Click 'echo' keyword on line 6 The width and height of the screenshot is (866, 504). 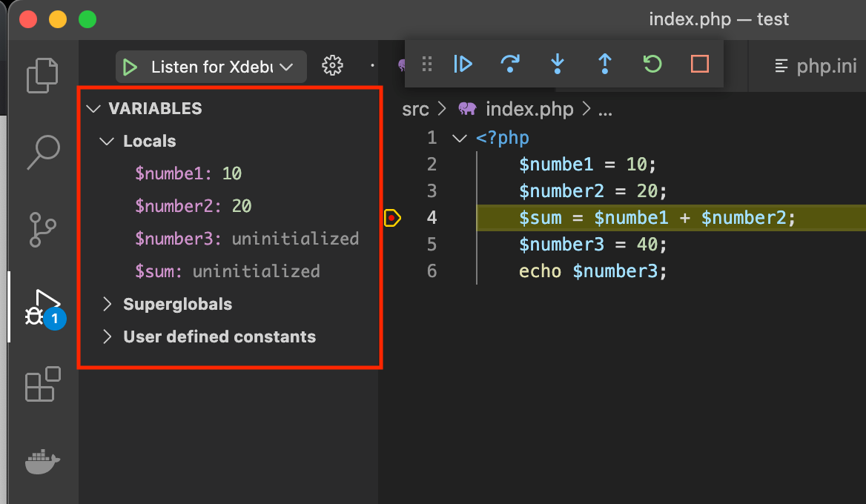(x=540, y=271)
